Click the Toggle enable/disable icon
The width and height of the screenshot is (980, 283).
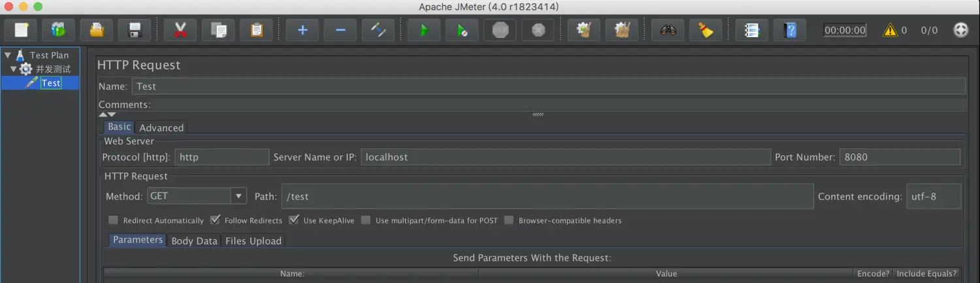378,30
